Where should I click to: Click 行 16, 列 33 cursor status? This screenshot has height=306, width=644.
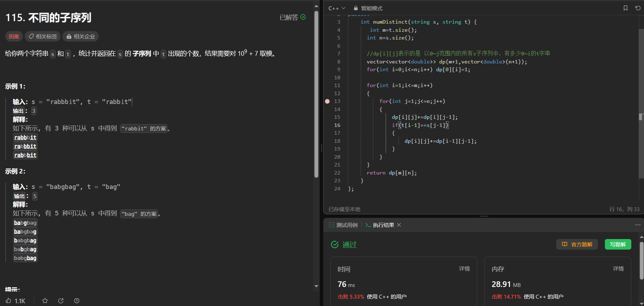pos(624,209)
